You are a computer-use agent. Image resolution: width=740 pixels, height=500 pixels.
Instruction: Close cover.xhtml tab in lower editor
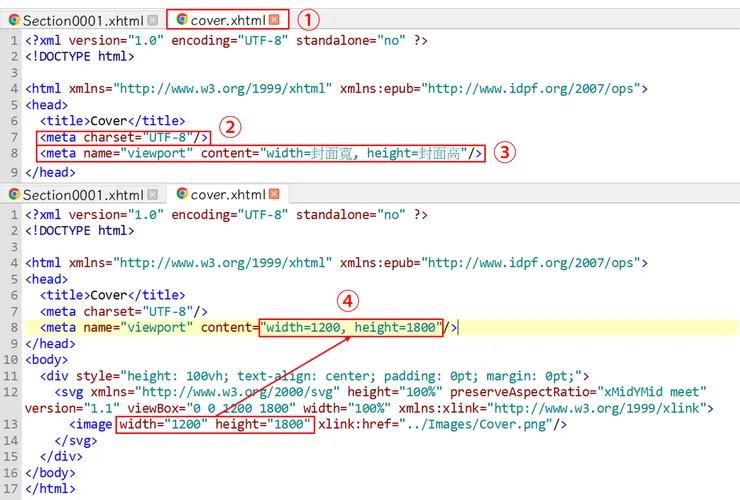point(274,194)
